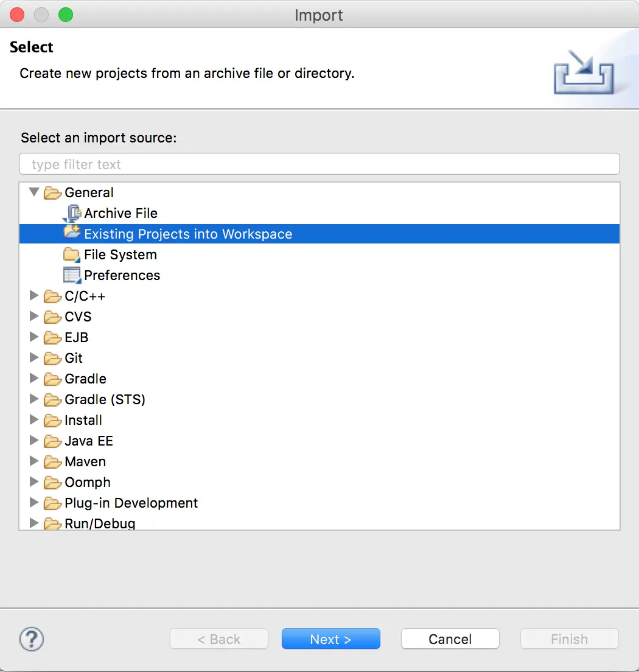
Task: Open help via question mark icon
Action: [x=31, y=639]
